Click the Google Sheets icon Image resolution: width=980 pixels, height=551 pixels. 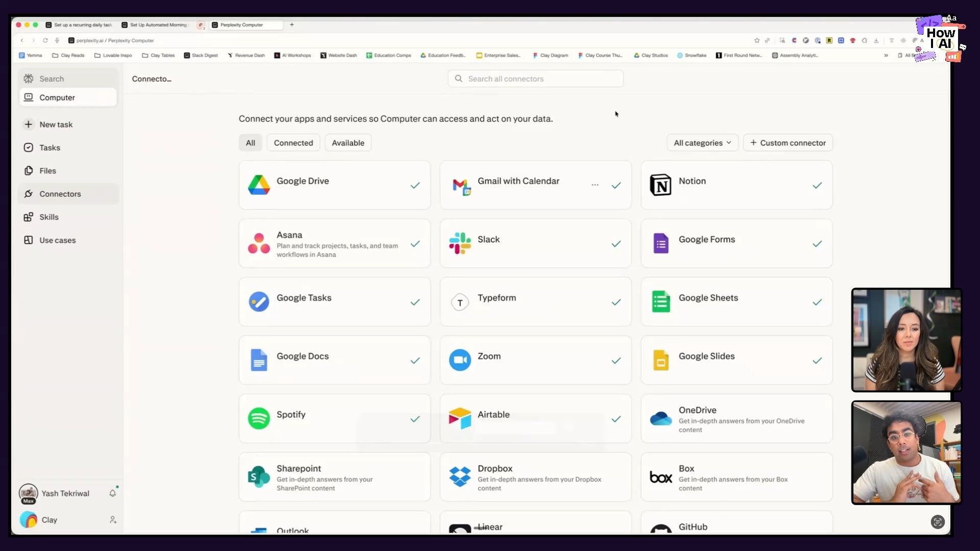coord(661,302)
